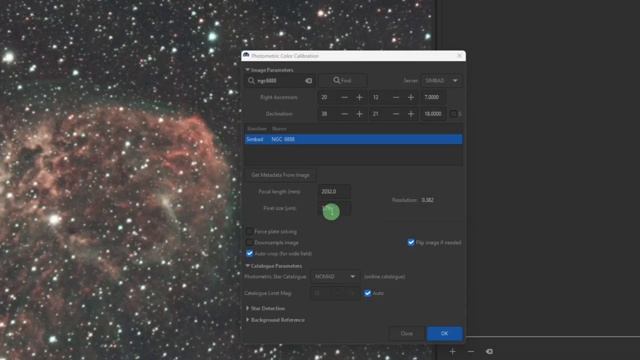Edit the Pixel size field

pyautogui.click(x=334, y=209)
